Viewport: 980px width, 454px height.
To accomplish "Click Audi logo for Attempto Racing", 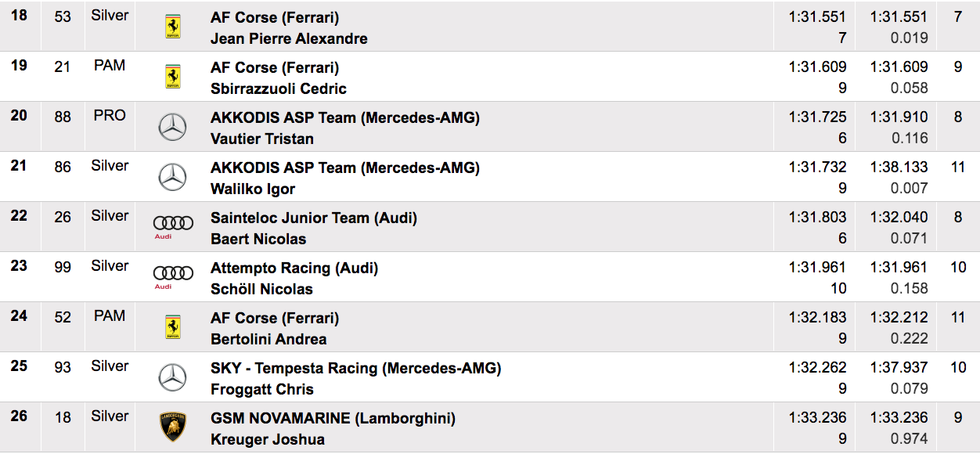I will pyautogui.click(x=173, y=276).
